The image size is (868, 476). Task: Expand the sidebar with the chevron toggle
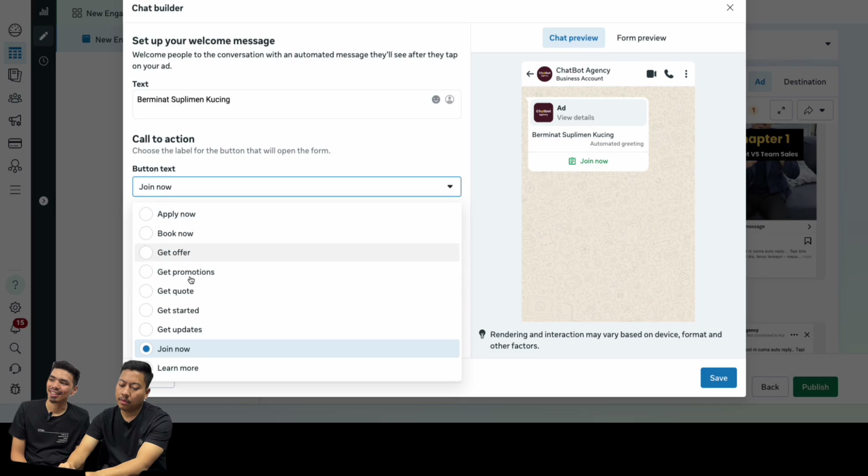coord(43,201)
